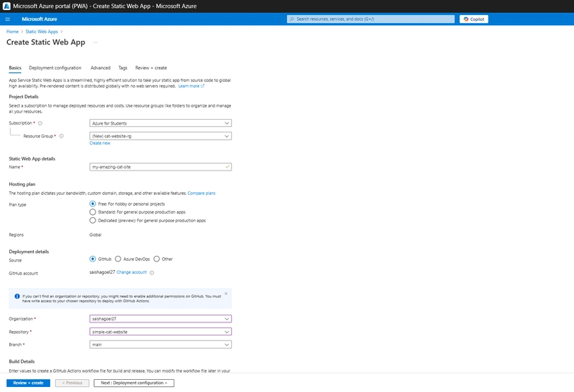Click the Hosting plan heading

(22, 184)
